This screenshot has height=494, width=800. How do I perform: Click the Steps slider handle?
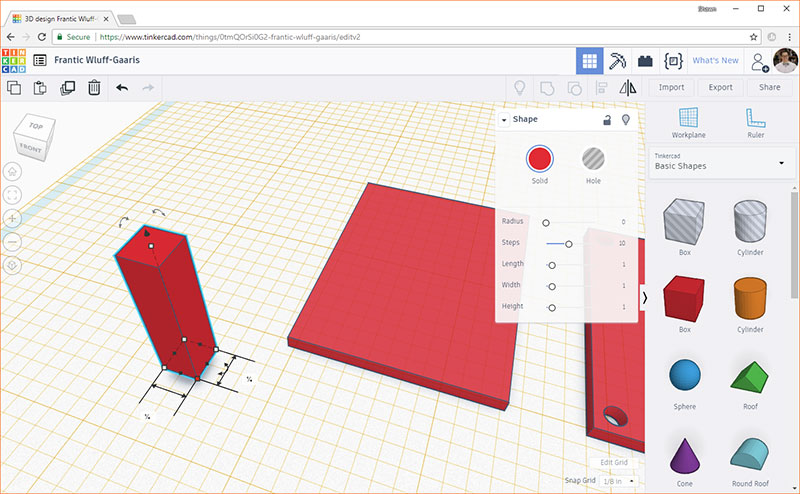(x=569, y=243)
